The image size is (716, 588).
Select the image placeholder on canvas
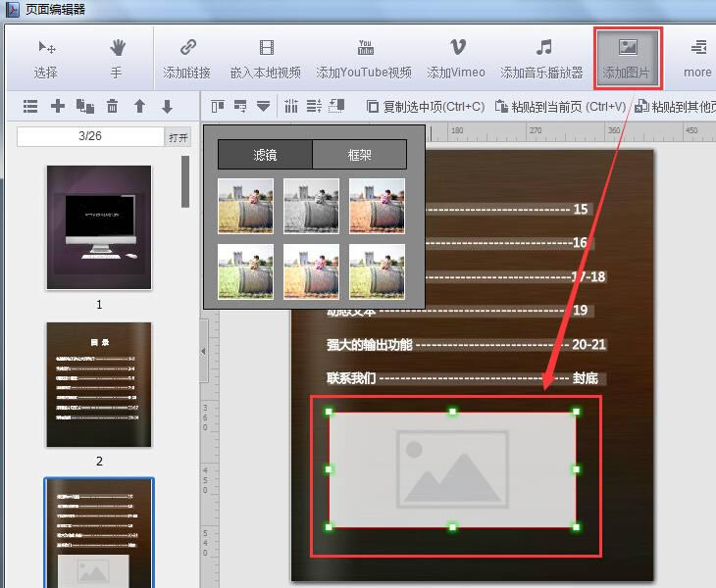pyautogui.click(x=452, y=469)
